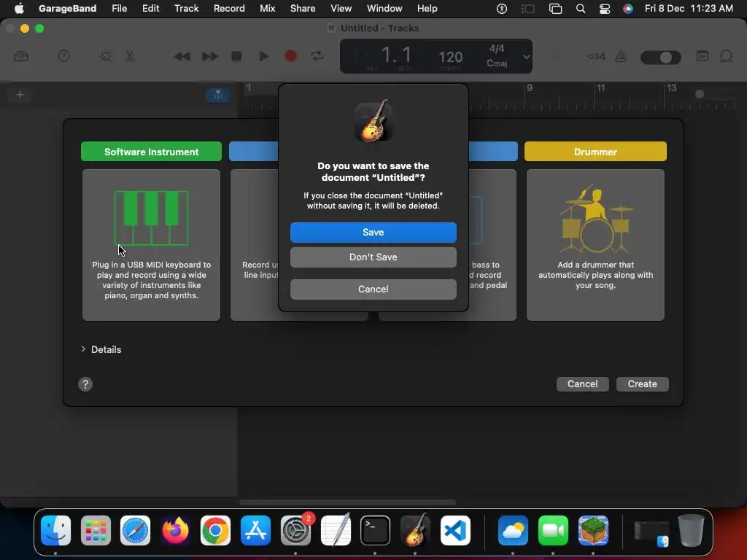747x560 pixels.
Task: Open Quick Help in the toolbar
Action: pyautogui.click(x=64, y=56)
